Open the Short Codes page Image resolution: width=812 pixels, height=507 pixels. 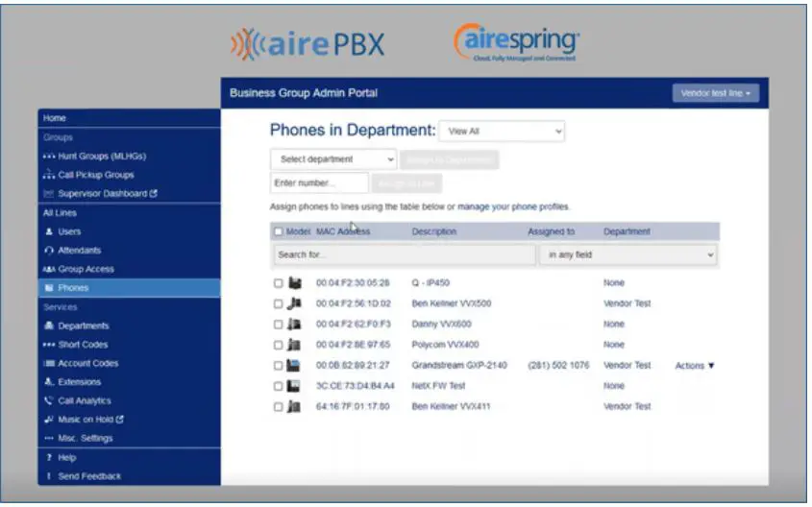[83, 345]
